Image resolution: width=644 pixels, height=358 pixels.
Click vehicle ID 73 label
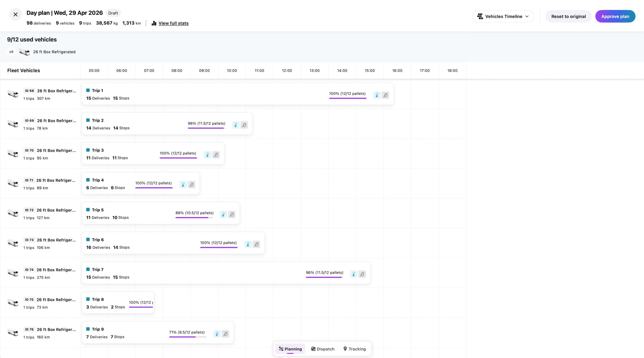click(29, 240)
